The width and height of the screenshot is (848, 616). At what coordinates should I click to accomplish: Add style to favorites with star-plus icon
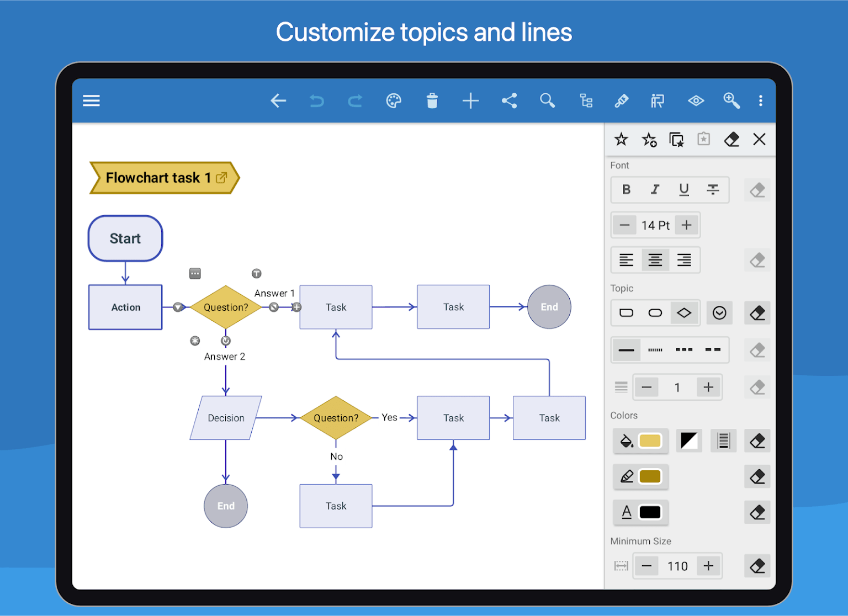tap(649, 140)
